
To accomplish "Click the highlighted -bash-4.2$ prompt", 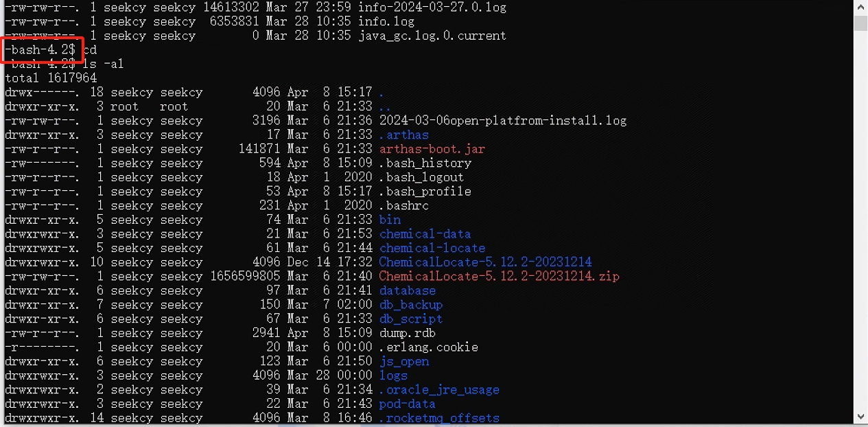I will click(39, 49).
